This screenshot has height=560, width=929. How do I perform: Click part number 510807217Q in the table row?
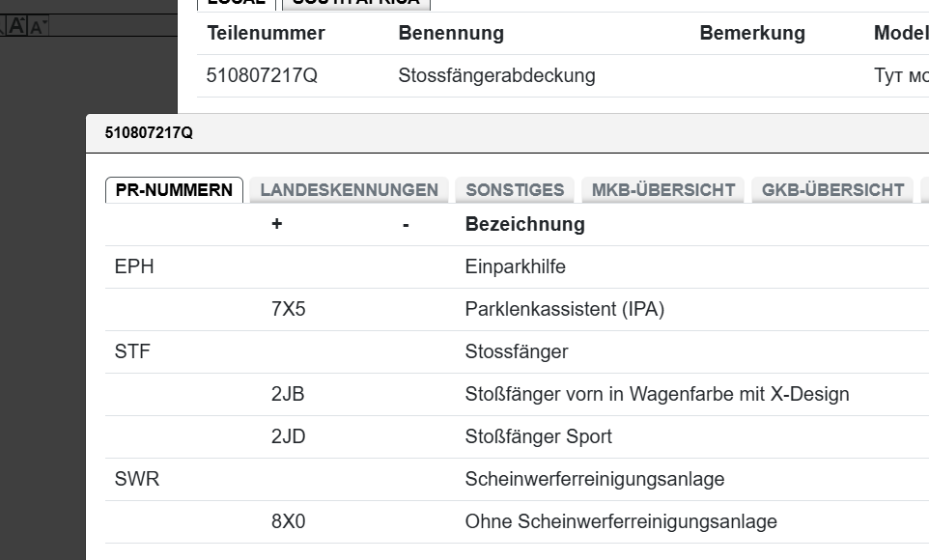pyautogui.click(x=262, y=75)
